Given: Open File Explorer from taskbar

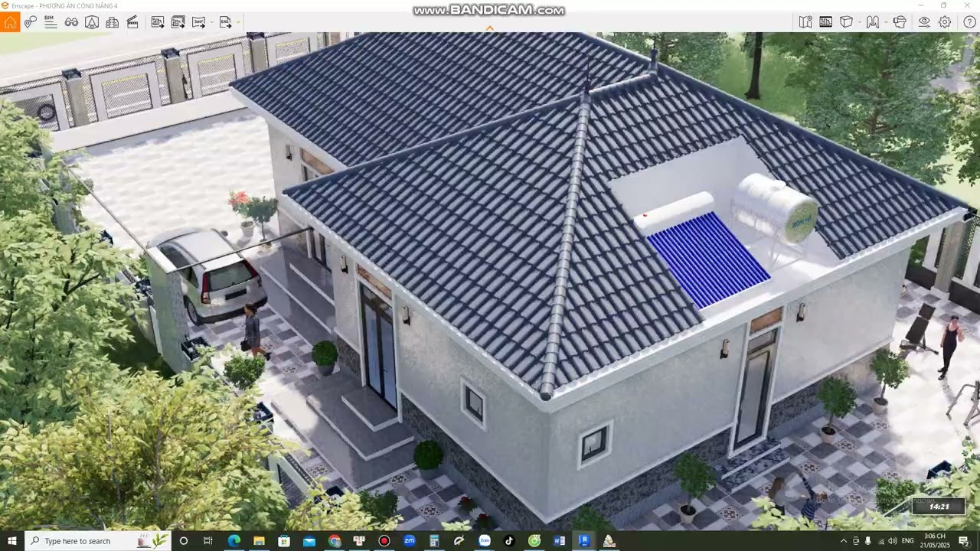Looking at the screenshot, I should click(259, 541).
